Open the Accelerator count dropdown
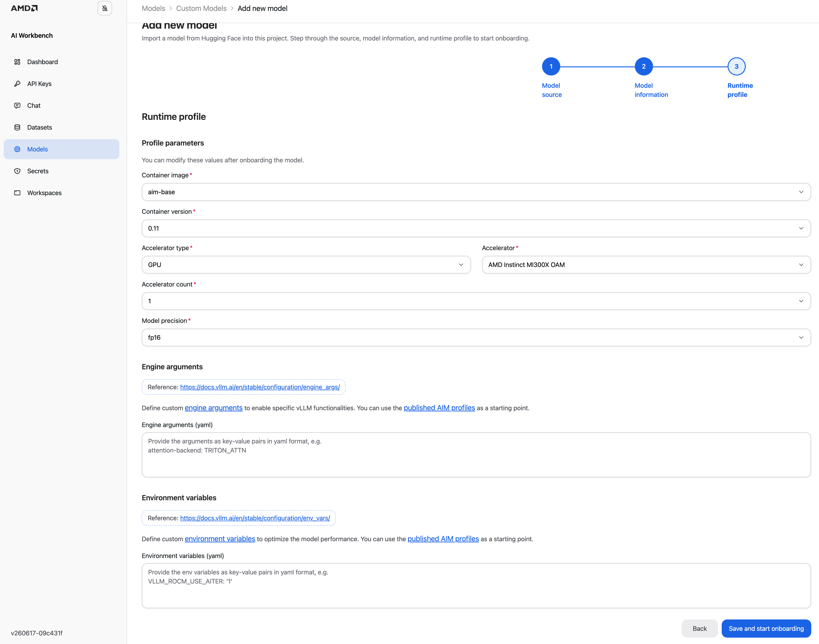 (x=476, y=301)
